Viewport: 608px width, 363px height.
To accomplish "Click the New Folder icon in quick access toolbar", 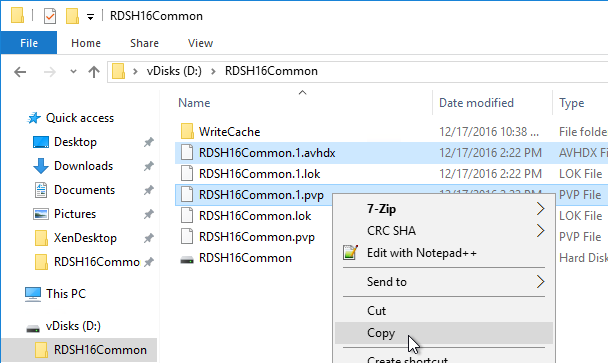I will (x=72, y=16).
